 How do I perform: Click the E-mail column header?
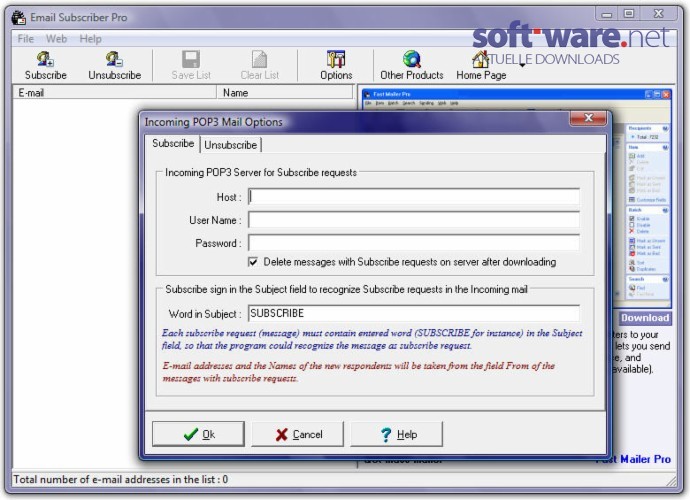[x=114, y=92]
